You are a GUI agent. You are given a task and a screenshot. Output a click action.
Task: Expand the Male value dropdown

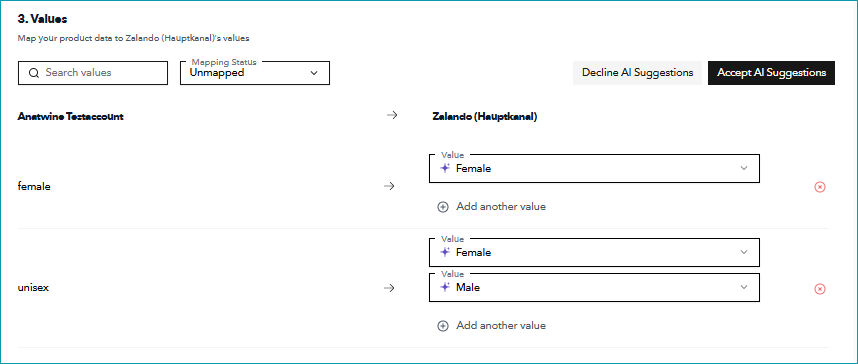[x=594, y=287]
